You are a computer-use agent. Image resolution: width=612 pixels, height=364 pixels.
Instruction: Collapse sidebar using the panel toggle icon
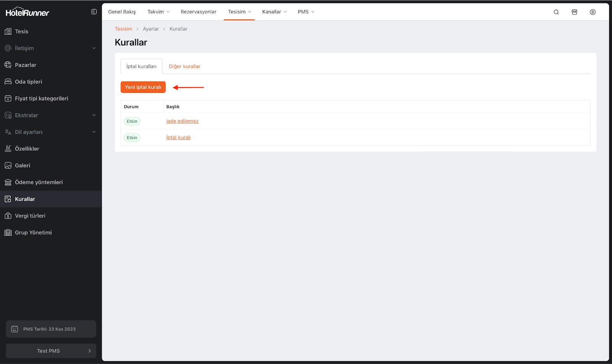[x=94, y=12]
